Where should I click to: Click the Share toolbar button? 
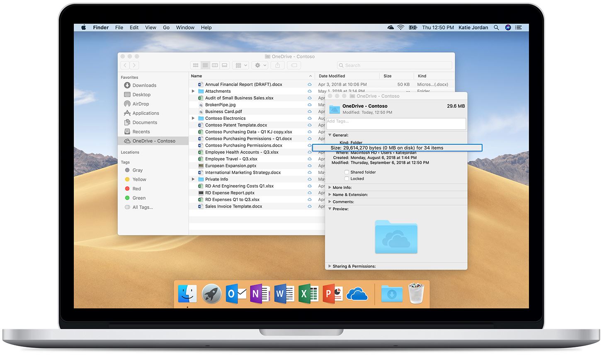click(278, 65)
